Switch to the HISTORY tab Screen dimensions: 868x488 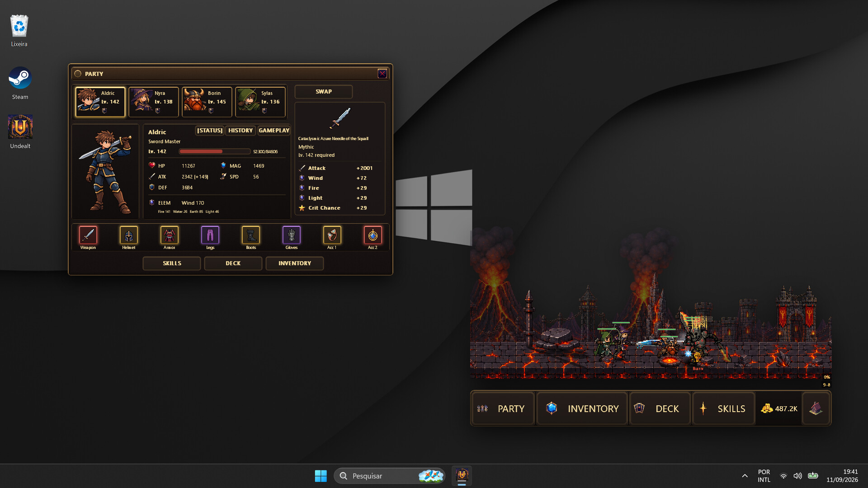(x=241, y=131)
